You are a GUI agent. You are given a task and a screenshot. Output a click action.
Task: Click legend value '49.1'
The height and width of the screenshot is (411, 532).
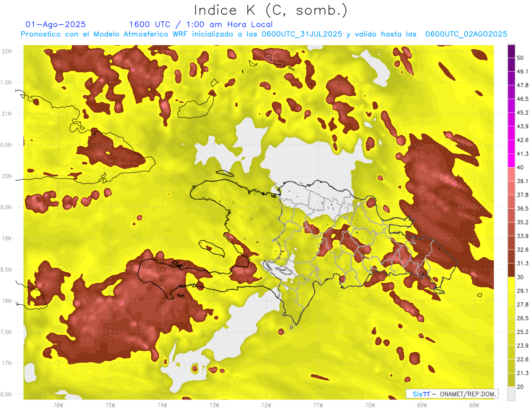(522, 71)
